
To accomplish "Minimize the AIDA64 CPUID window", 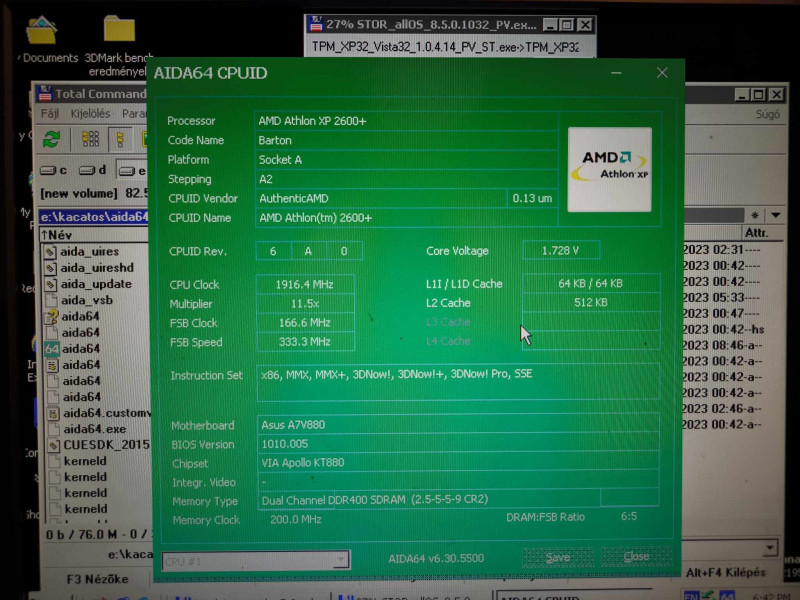I will (x=616, y=73).
